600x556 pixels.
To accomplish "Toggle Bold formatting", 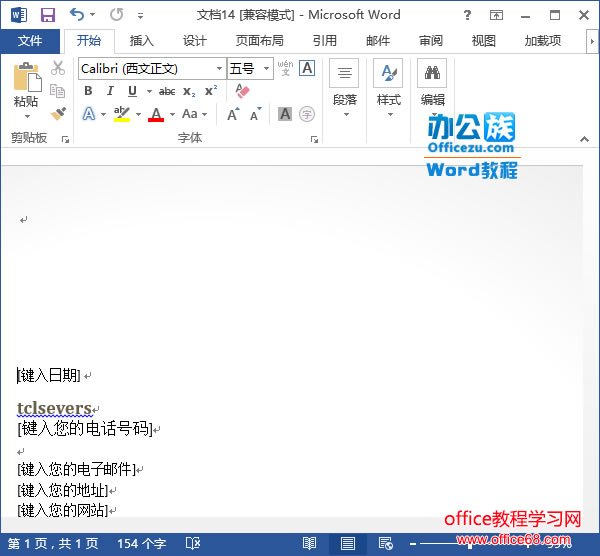I will [x=88, y=91].
